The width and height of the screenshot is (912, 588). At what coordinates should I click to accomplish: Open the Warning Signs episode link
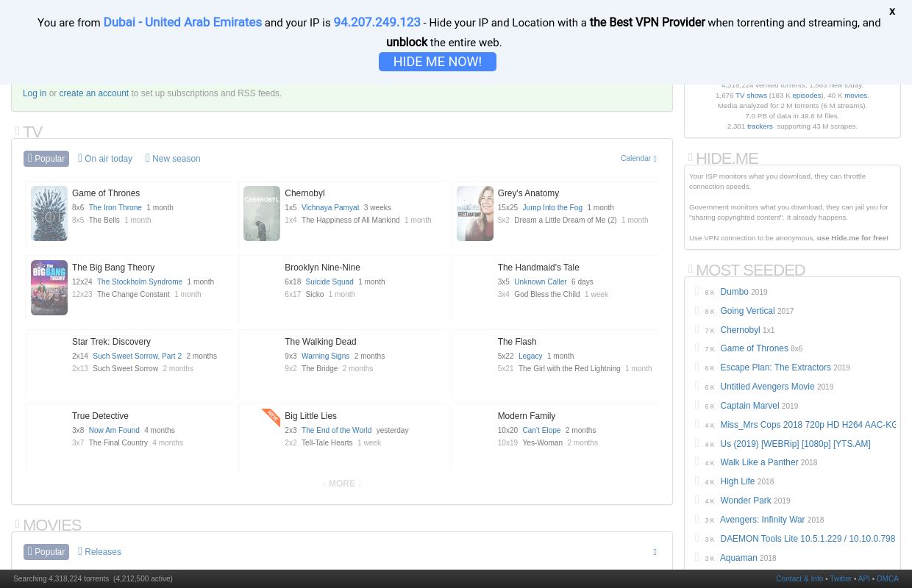tap(325, 356)
